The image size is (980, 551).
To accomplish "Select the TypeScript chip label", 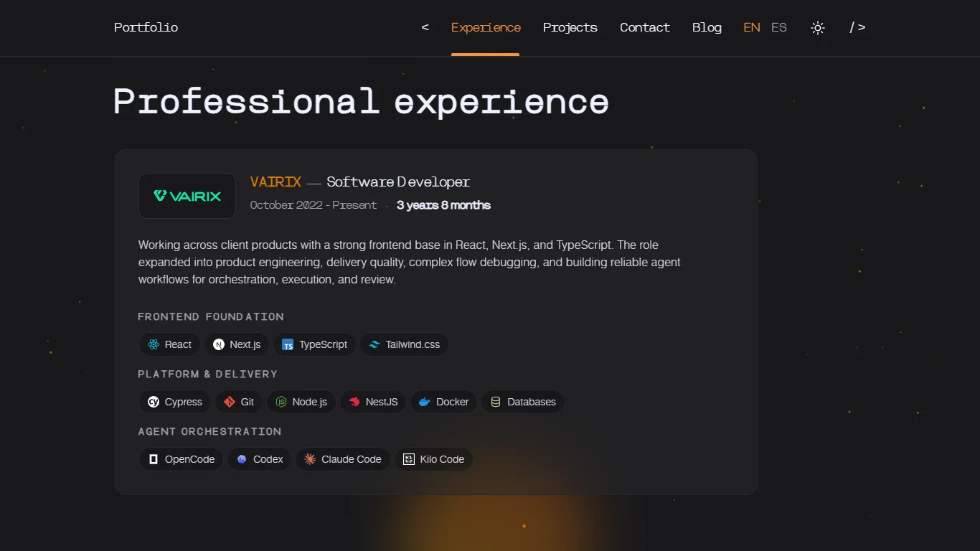I will tap(324, 344).
